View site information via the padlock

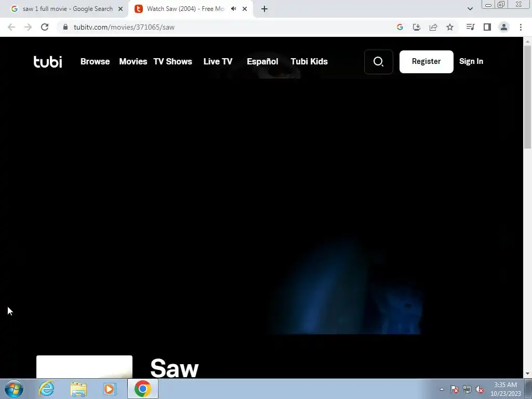pyautogui.click(x=65, y=27)
